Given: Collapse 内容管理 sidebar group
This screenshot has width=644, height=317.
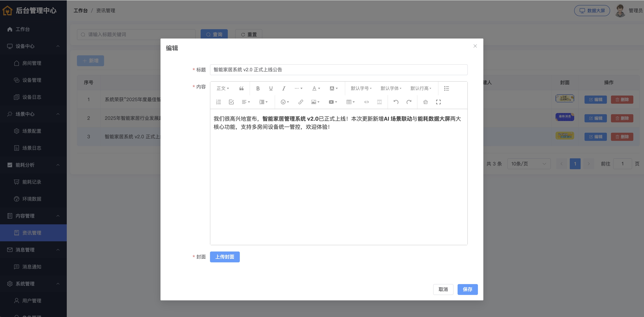Looking at the screenshot, I should click(33, 216).
